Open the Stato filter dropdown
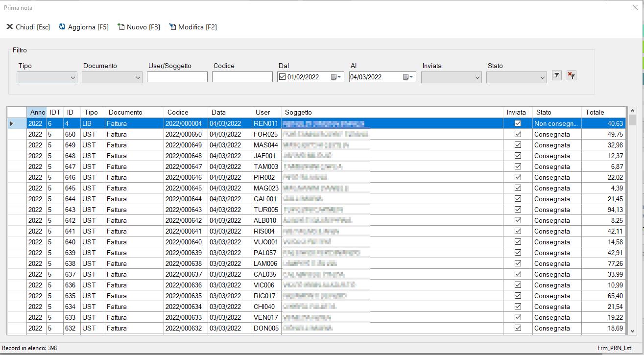The image size is (644, 355). tap(517, 77)
